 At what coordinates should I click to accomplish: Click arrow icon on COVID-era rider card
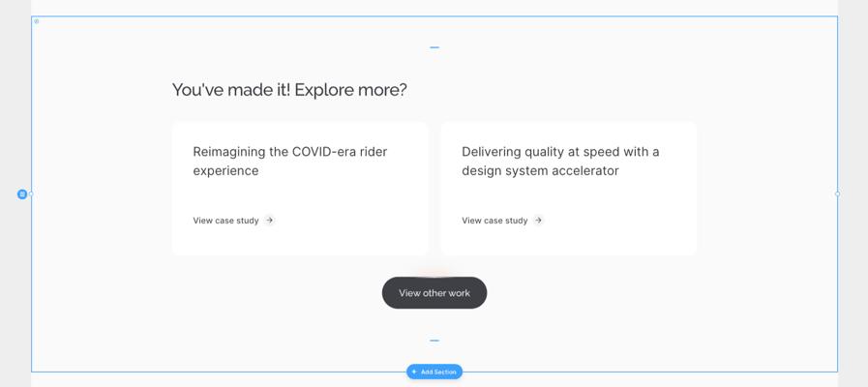click(x=270, y=221)
